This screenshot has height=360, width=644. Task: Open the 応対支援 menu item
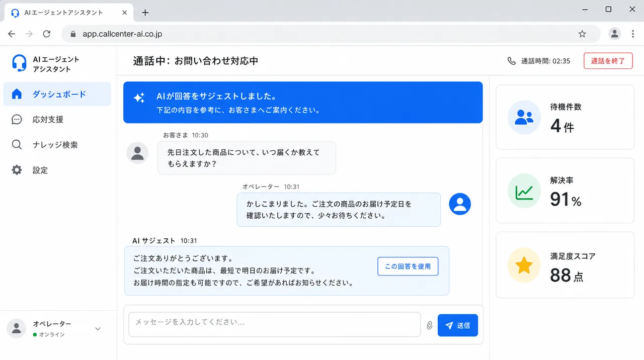point(57,120)
